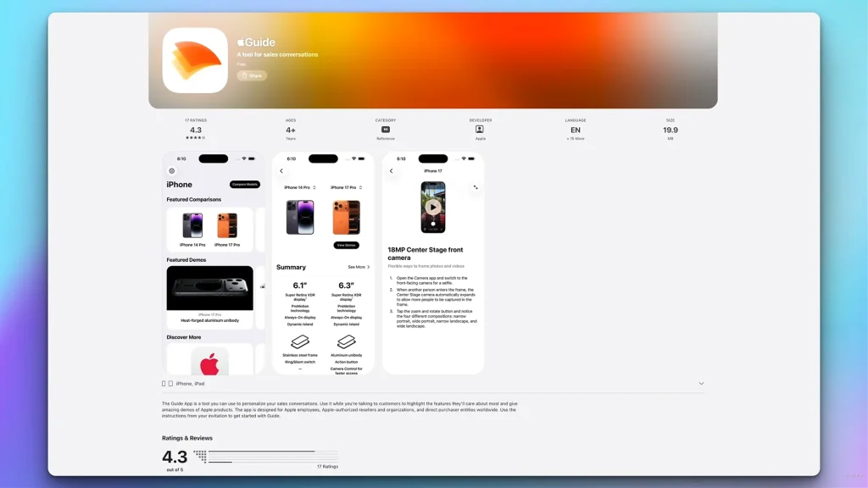The width and height of the screenshot is (868, 488).
Task: Click the orange Guide app icon
Action: click(195, 60)
